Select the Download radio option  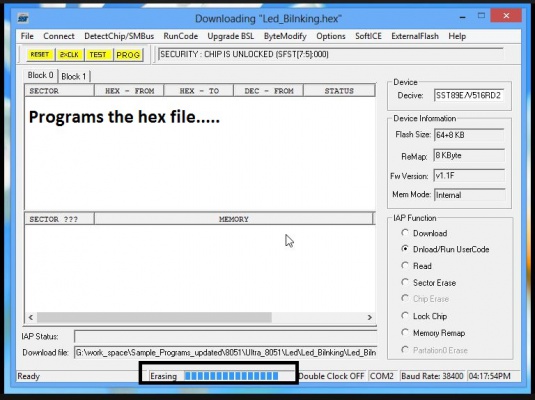tap(405, 233)
